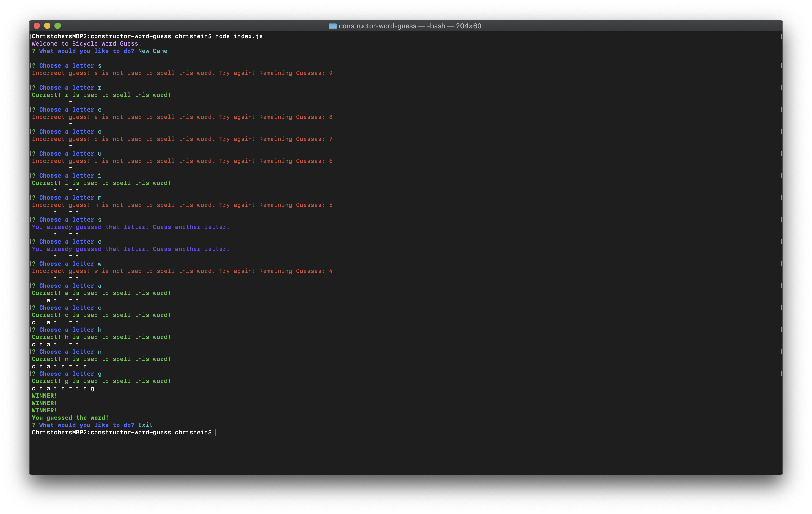
Task: Click the 'Choose a letter g' prompt
Action: click(70, 374)
